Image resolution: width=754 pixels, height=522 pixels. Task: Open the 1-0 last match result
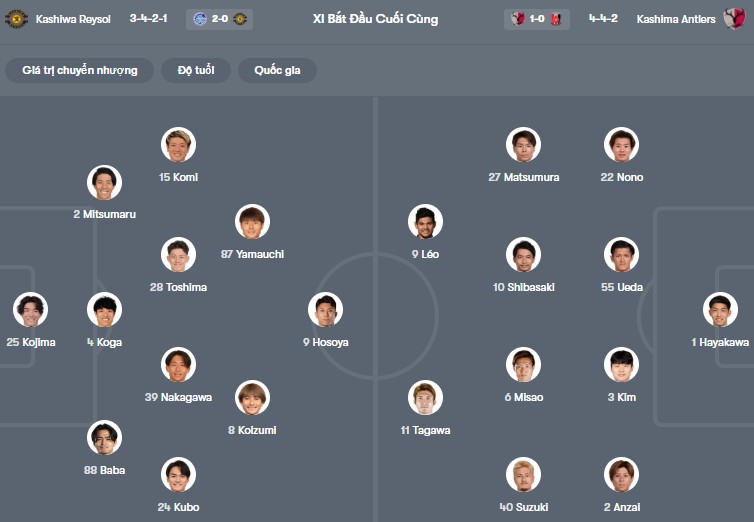(538, 19)
